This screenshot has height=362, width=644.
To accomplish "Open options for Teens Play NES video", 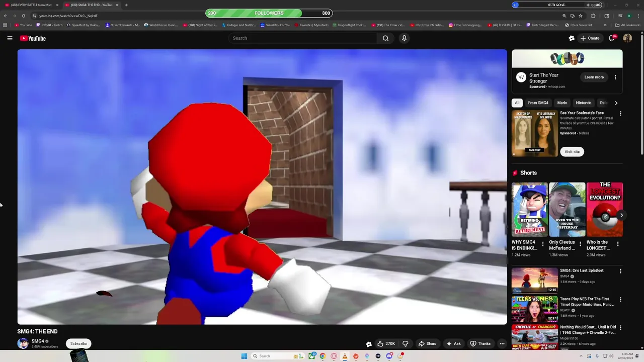I will tap(620, 300).
